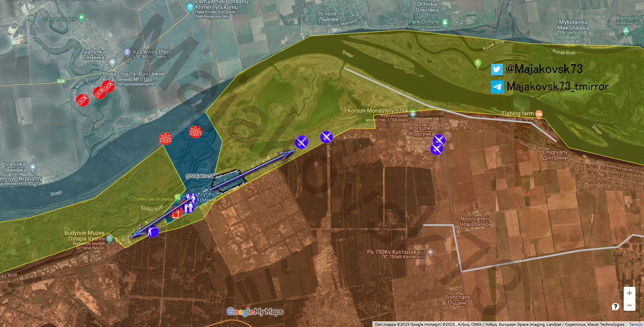Viewport: 644px width, 327px height.
Task: Open the Pam'yatnyk Bohdanu Khmel'nyts'komu monument pin
Action: click(189, 7)
